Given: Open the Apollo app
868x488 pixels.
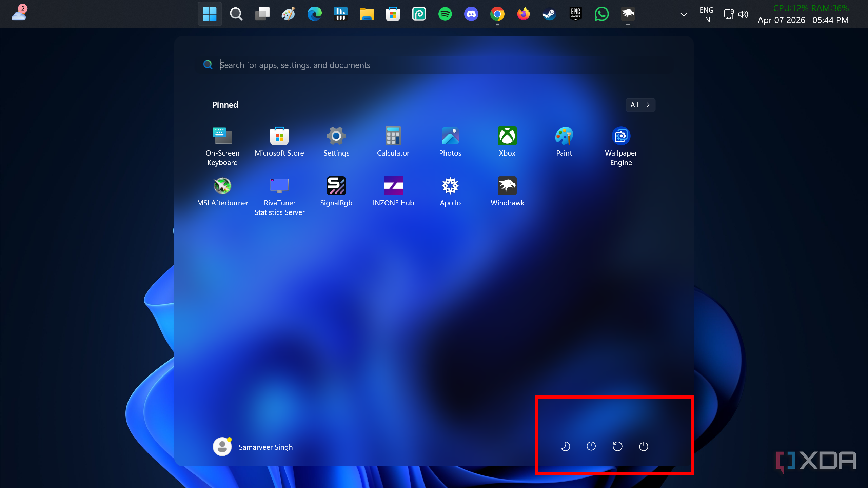Looking at the screenshot, I should pos(450,192).
